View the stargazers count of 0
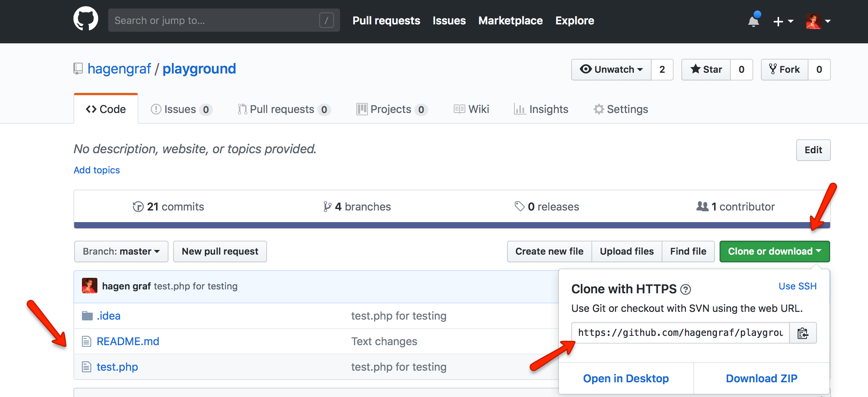 click(x=741, y=70)
